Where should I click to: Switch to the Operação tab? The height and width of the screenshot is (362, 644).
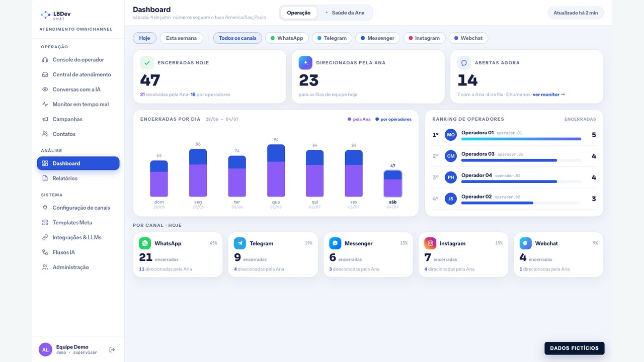pyautogui.click(x=299, y=13)
